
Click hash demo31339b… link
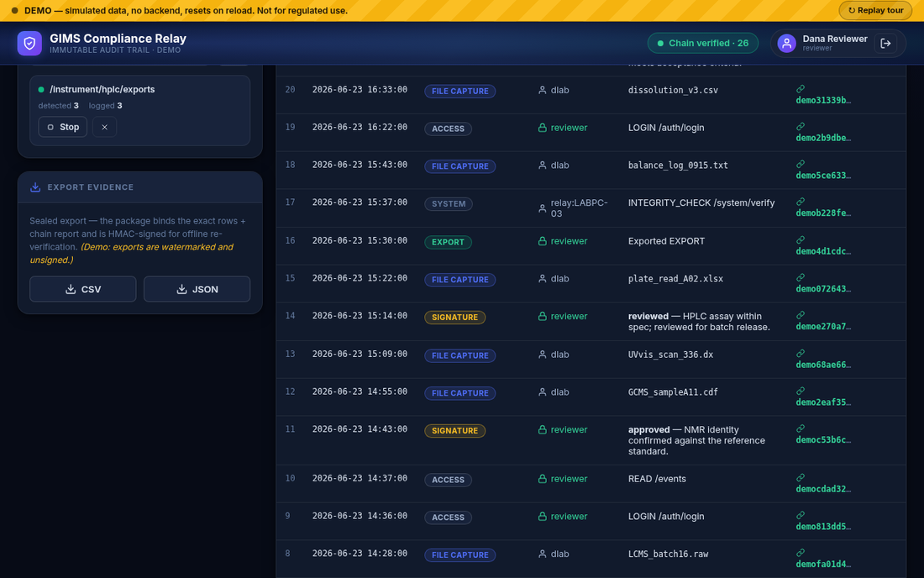[x=823, y=100]
